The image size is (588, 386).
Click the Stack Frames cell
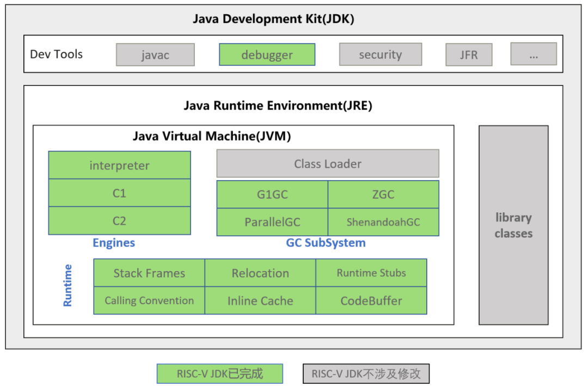point(149,273)
